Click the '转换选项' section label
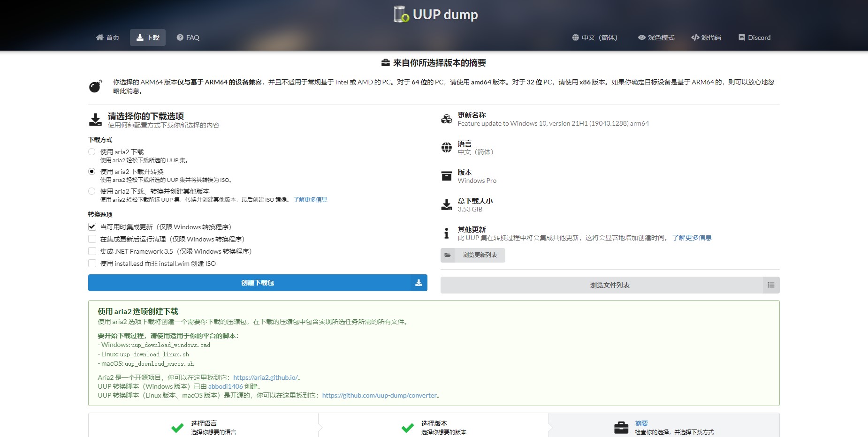The width and height of the screenshot is (868, 437). 100,214
